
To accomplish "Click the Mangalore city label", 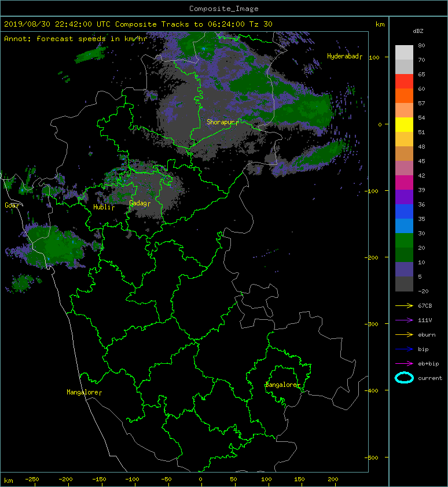I will click(x=85, y=392).
